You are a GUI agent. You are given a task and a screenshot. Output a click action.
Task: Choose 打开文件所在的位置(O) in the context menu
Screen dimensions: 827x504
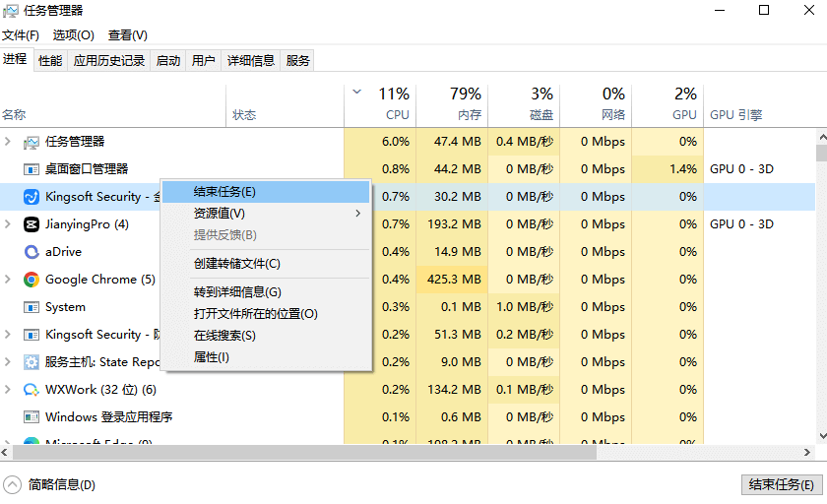(x=266, y=314)
